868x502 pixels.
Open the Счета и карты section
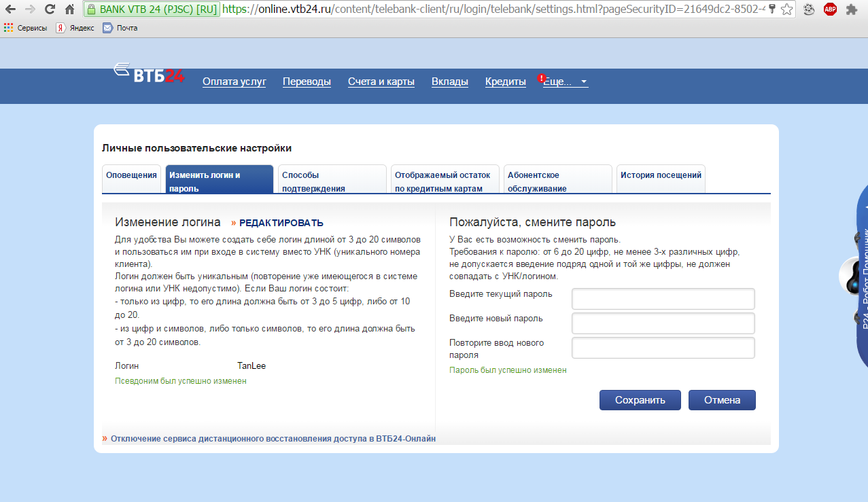(381, 82)
